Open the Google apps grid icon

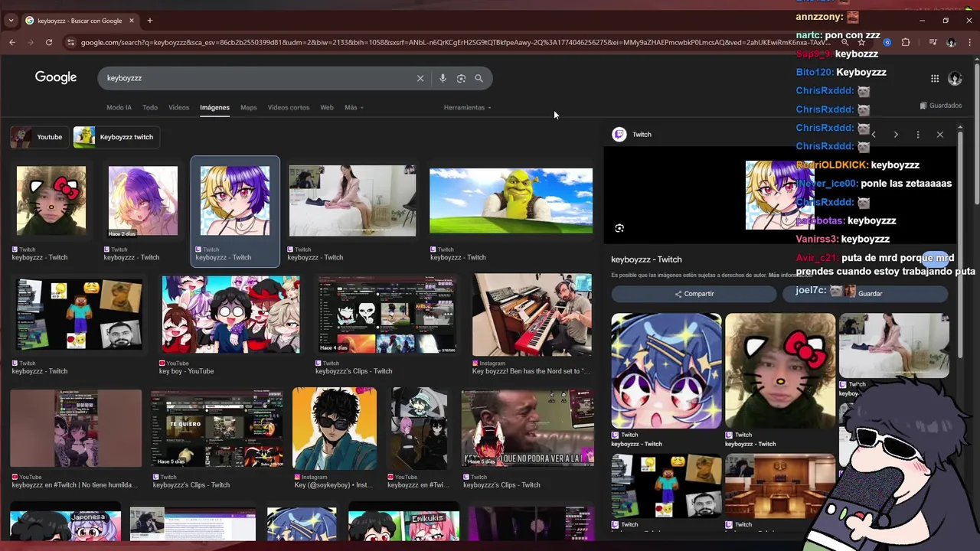[935, 78]
